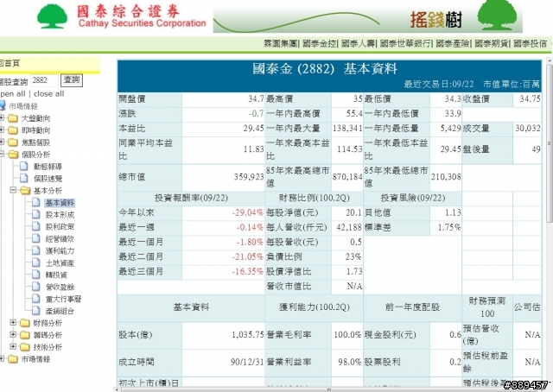The image size is (553, 392).
Task: Click the 搖錢樹 banner tree graphic
Action: [x=497, y=16]
